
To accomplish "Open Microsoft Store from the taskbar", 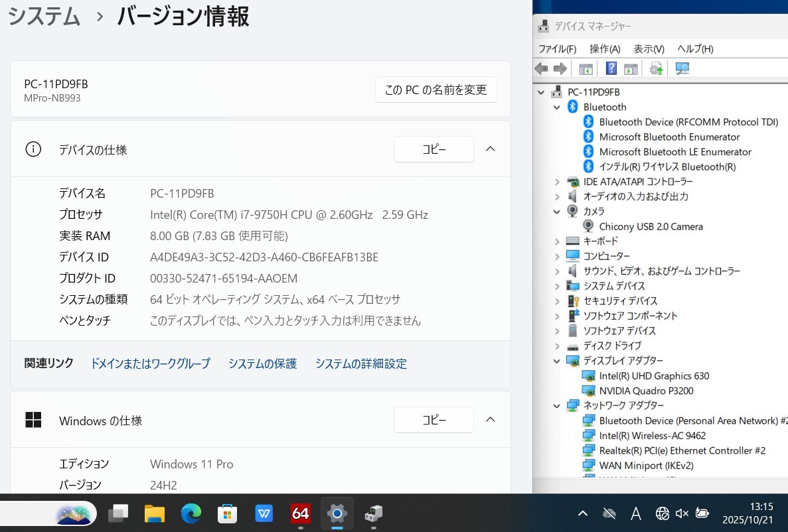I will (x=228, y=513).
